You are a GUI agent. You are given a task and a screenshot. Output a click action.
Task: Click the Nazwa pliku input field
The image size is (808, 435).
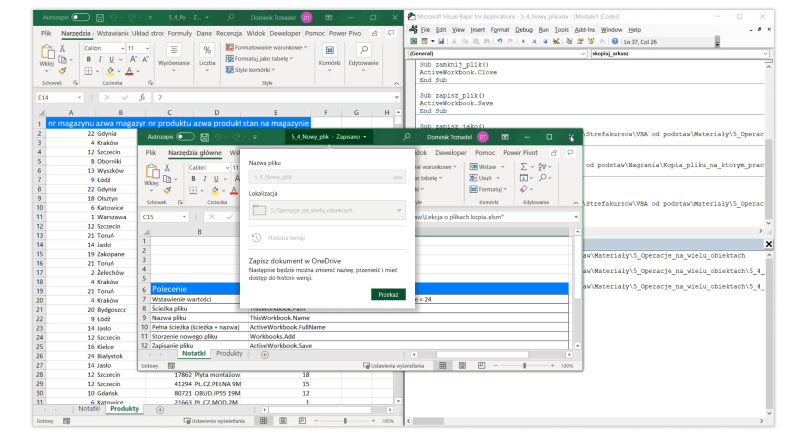(x=325, y=177)
